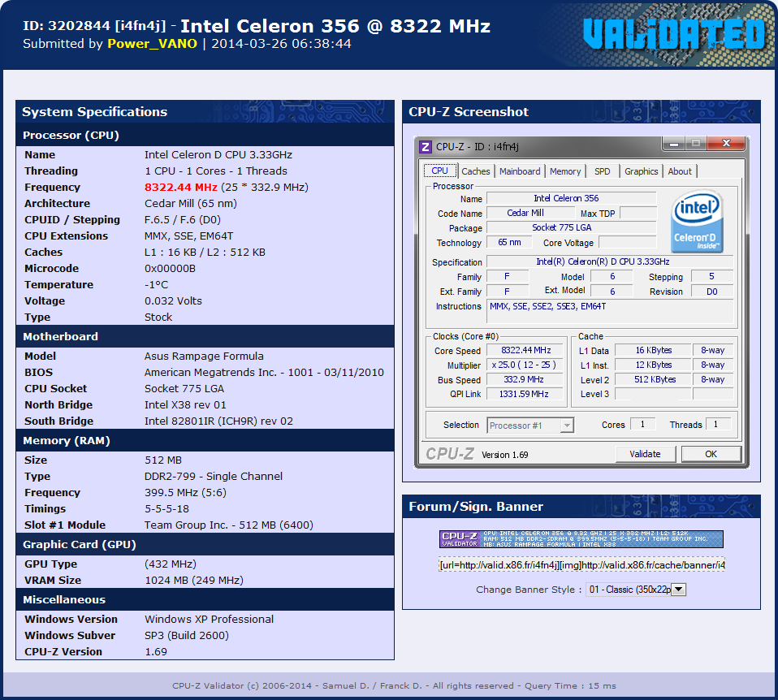Switch to the Caches tab
Screen dimensions: 778x700
(x=475, y=171)
